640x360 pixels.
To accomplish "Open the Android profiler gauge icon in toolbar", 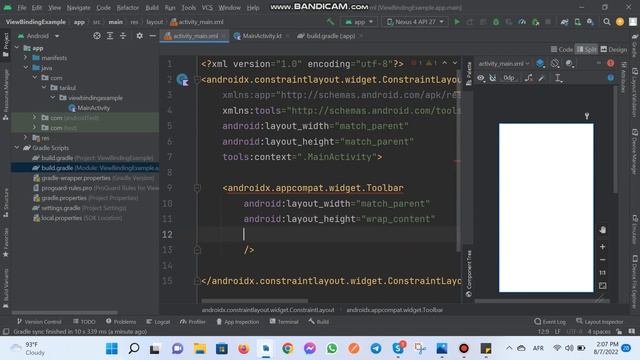I will [522, 22].
